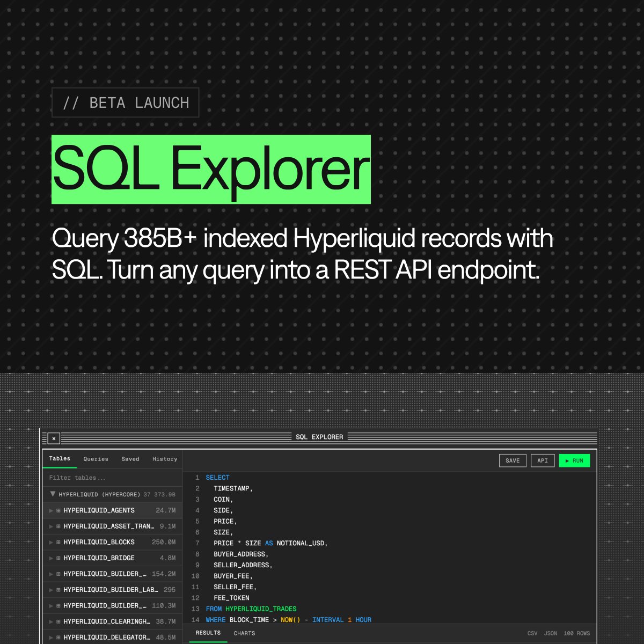This screenshot has width=644, height=644.
Task: Expand the builder table arrow on the 110.3M row
Action: point(51,605)
